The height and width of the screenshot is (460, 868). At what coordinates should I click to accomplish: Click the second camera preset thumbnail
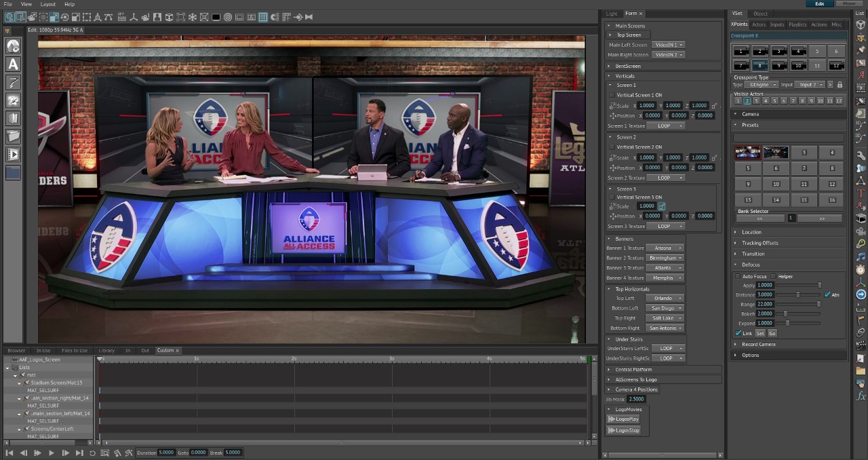[776, 152]
